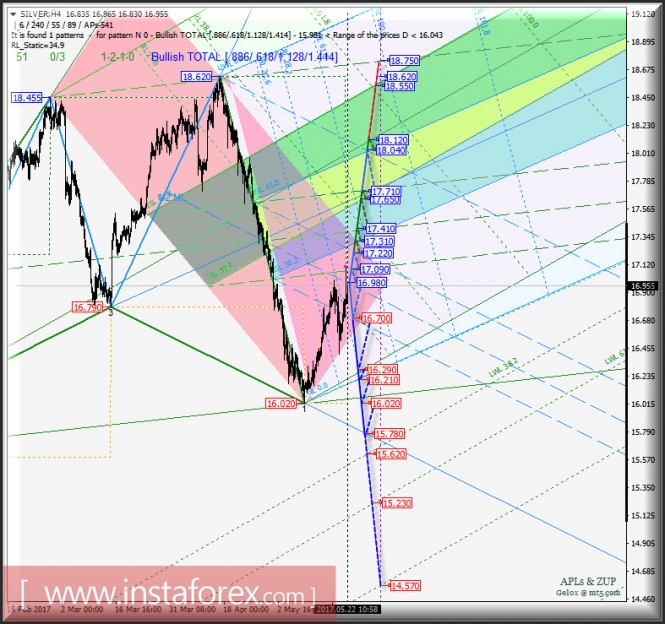Click the red 15.780 price label
This screenshot has width=665, height=624.
pos(389,434)
